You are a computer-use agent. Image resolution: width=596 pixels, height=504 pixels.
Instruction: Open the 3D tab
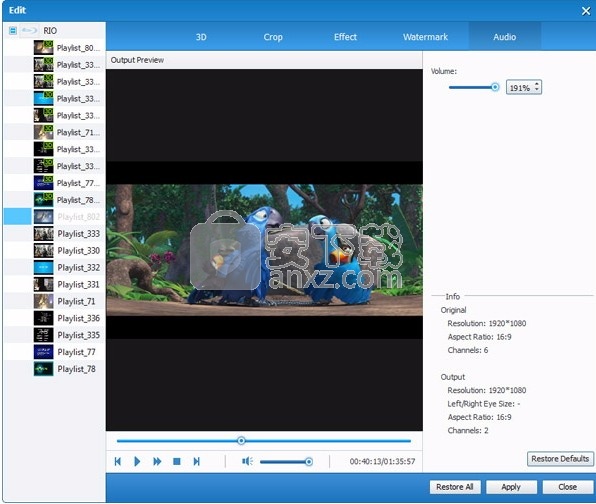(201, 37)
